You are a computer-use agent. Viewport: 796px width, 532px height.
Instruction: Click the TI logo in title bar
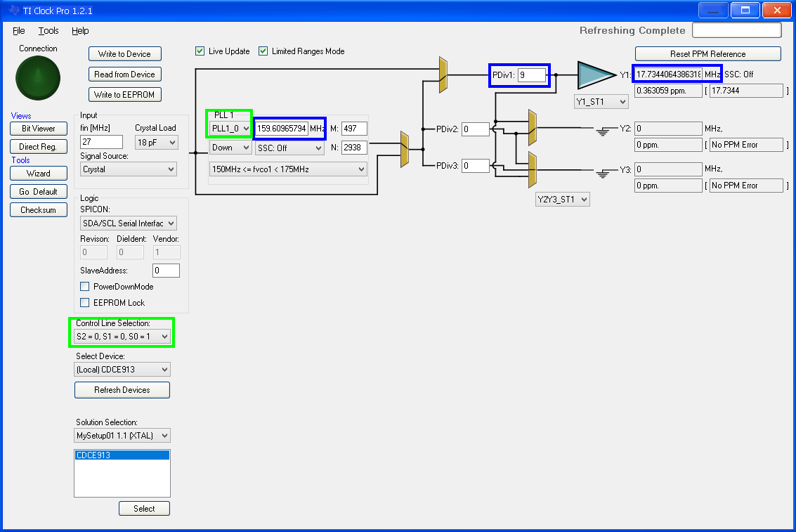[x=14, y=10]
